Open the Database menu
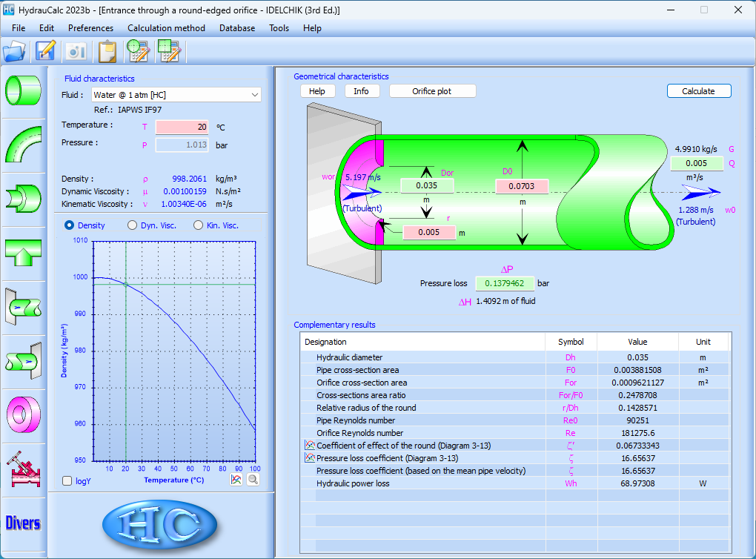Viewport: 756px width, 559px height. [x=236, y=28]
